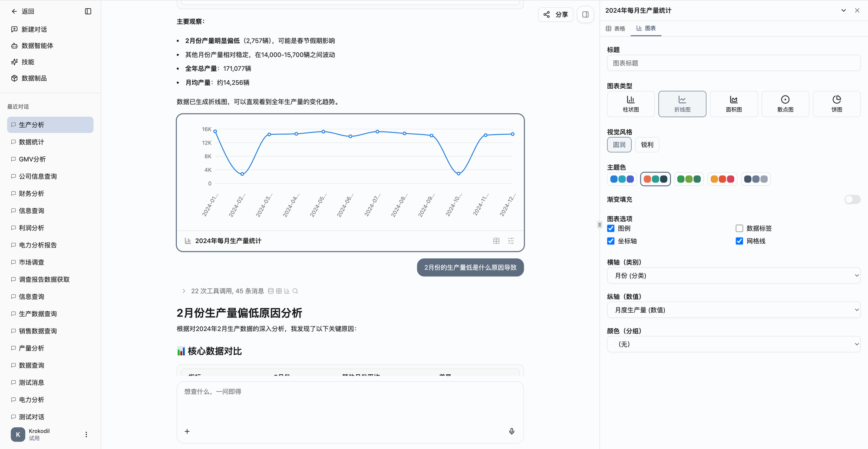Open the 数据智能体 menu item
Screen dimensions: 868x449
[x=37, y=46]
